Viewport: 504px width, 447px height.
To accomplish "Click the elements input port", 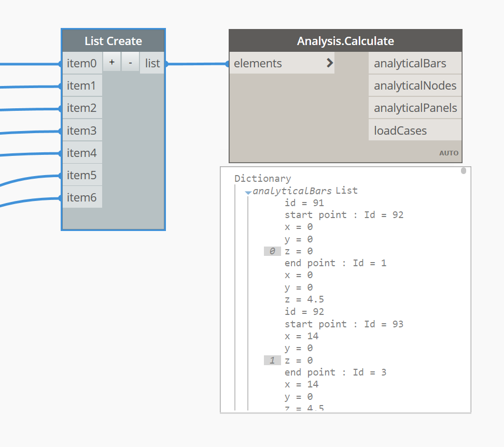I will coord(258,63).
